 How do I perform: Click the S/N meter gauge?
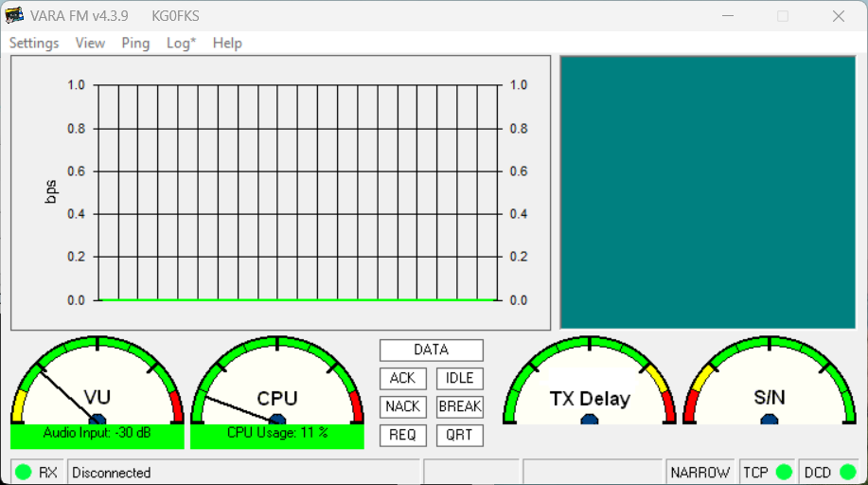[770, 384]
